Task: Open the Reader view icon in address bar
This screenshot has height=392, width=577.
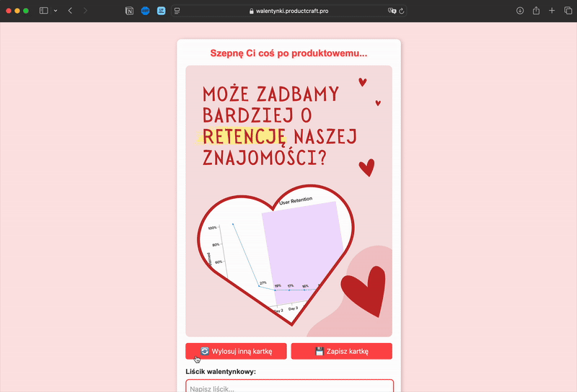Action: point(177,11)
